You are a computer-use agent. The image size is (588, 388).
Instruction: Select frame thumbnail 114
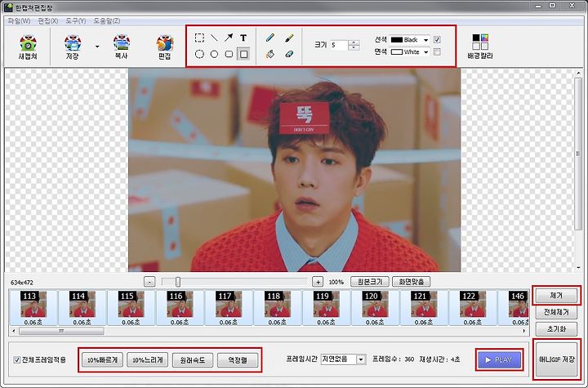click(x=82, y=308)
